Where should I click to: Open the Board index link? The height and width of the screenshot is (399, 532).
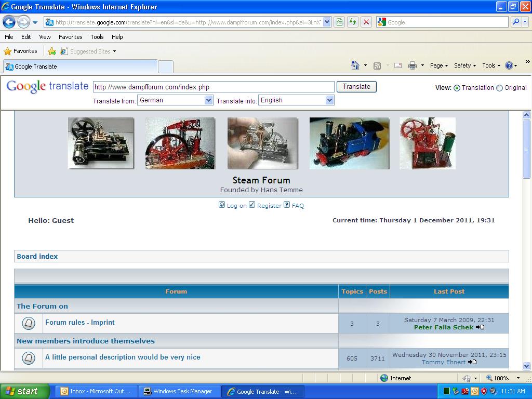(37, 256)
